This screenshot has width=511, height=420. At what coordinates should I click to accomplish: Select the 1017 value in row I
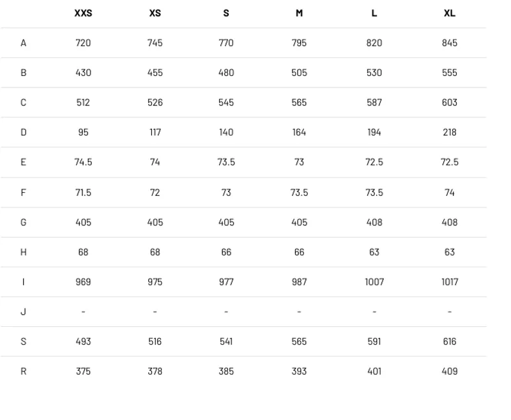coord(450,282)
